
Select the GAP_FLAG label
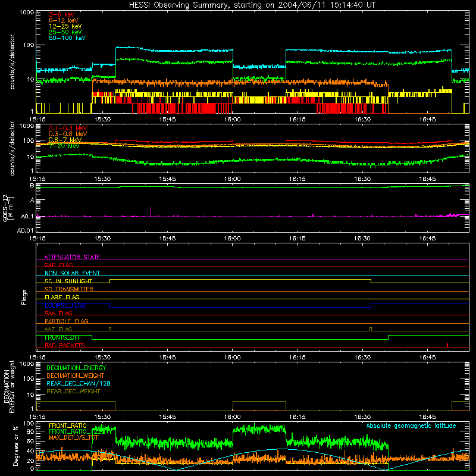click(58, 265)
